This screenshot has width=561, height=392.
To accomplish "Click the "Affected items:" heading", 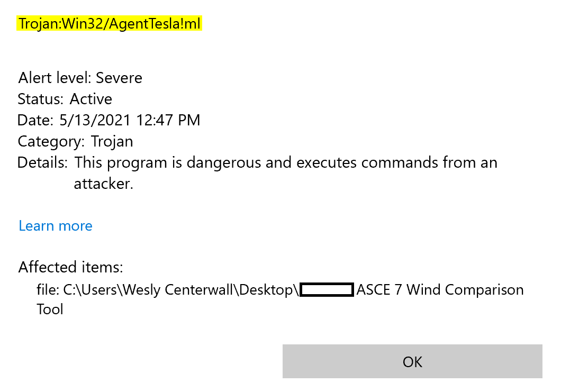I will 71,267.
